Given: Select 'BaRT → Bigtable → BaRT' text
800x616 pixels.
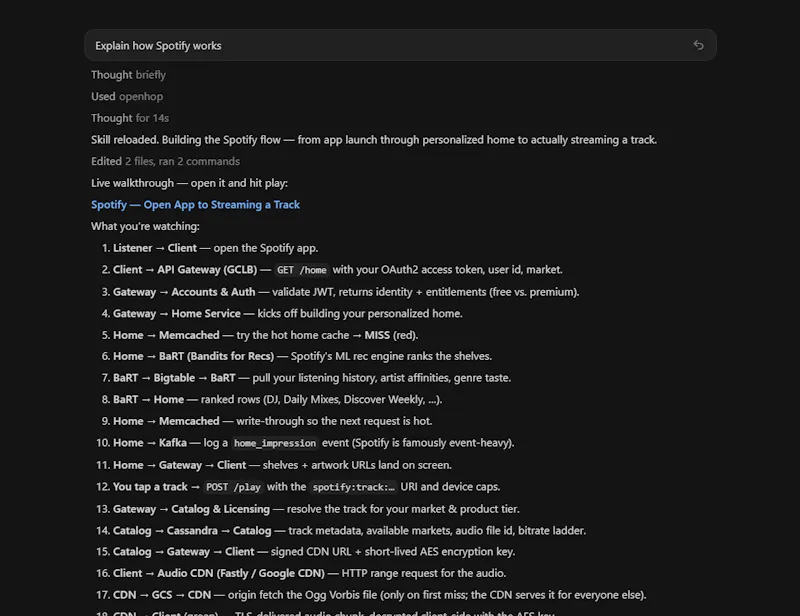Looking at the screenshot, I should 174,378.
